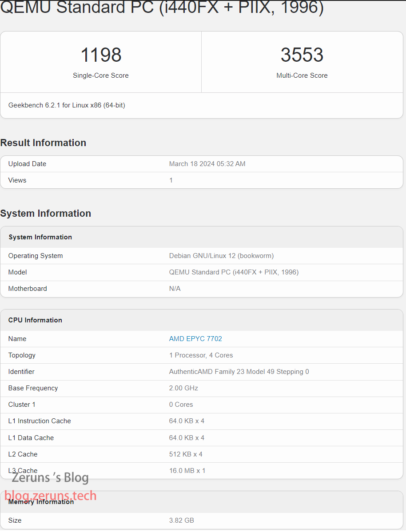This screenshot has height=532, width=406.
Task: Click the Geekbench 6.2.1 for Linux x86 text
Action: point(67,105)
